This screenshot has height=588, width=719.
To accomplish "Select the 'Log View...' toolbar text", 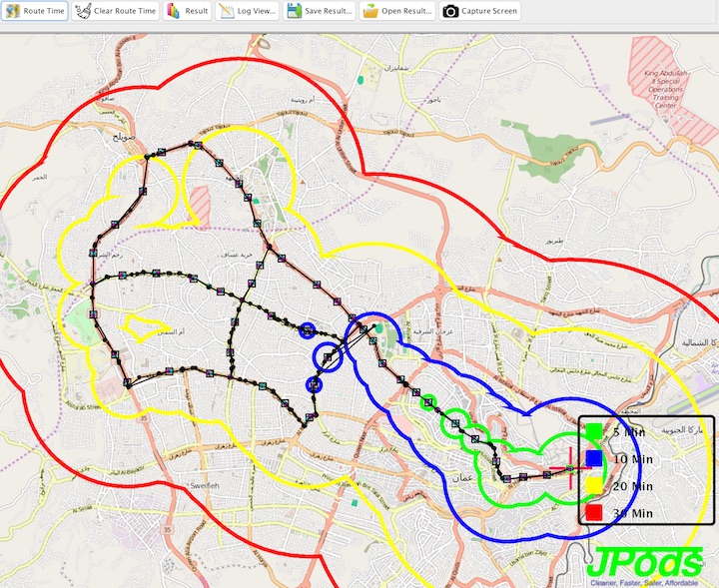I will click(x=258, y=11).
